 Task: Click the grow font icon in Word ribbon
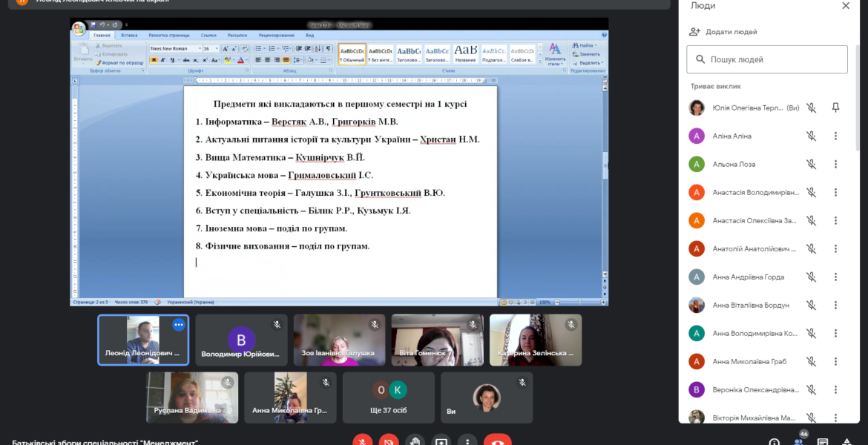(x=226, y=49)
